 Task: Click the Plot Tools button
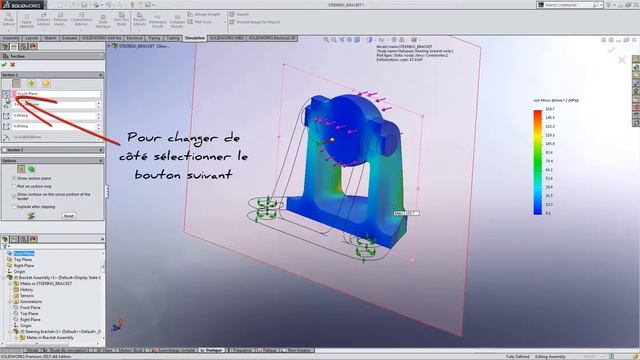[x=200, y=22]
